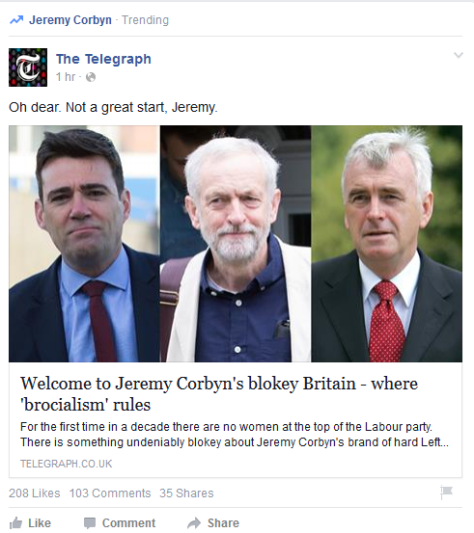Click the Like button text
The width and height of the screenshot is (474, 533).
[39, 523]
